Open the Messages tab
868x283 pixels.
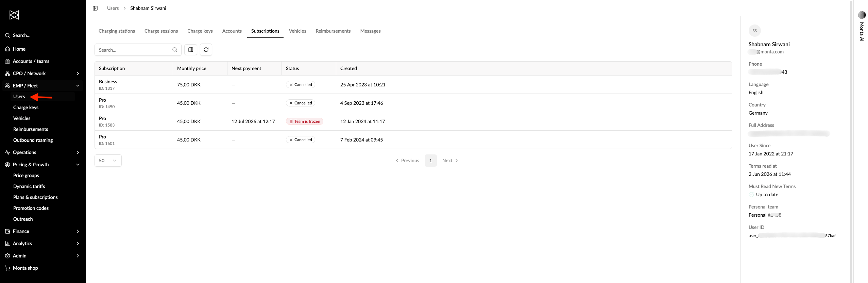click(x=370, y=31)
